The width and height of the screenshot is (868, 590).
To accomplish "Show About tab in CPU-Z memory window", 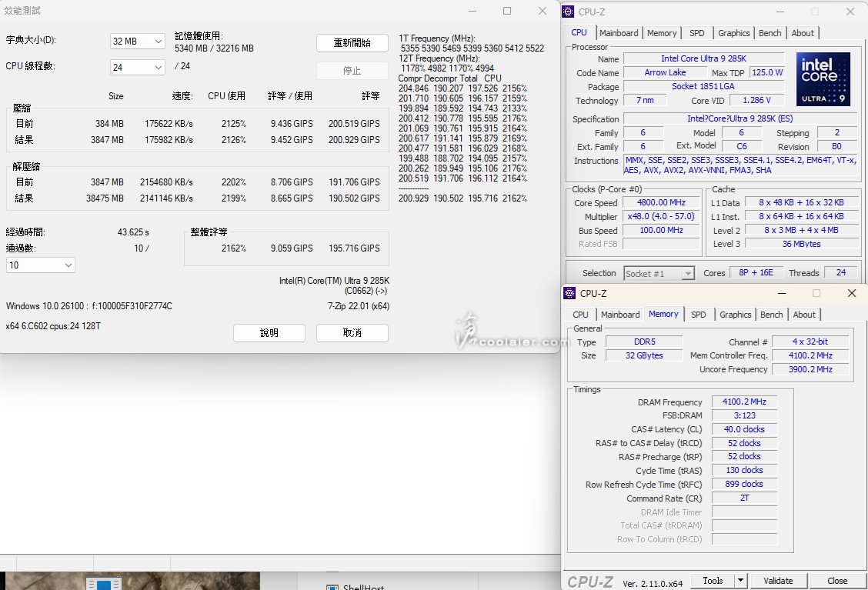I will tap(804, 315).
